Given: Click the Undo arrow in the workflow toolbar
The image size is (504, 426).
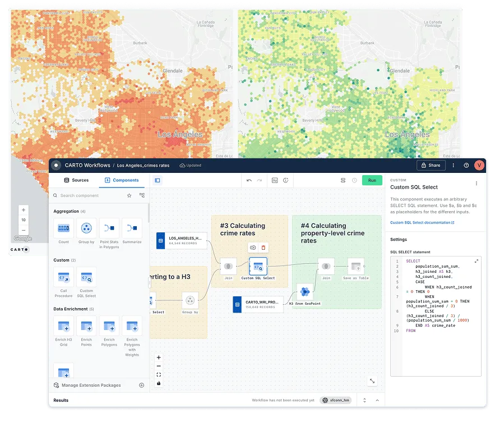Looking at the screenshot, I should tap(248, 180).
